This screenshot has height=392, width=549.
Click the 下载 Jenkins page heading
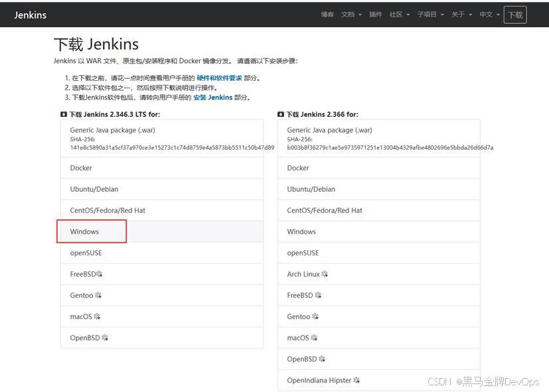(x=96, y=44)
